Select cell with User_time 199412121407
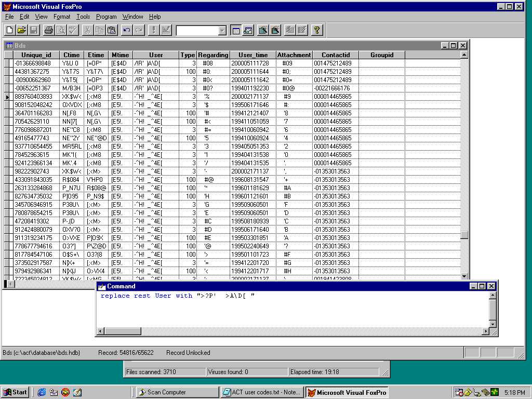This screenshot has height=399, width=532. pos(253,113)
